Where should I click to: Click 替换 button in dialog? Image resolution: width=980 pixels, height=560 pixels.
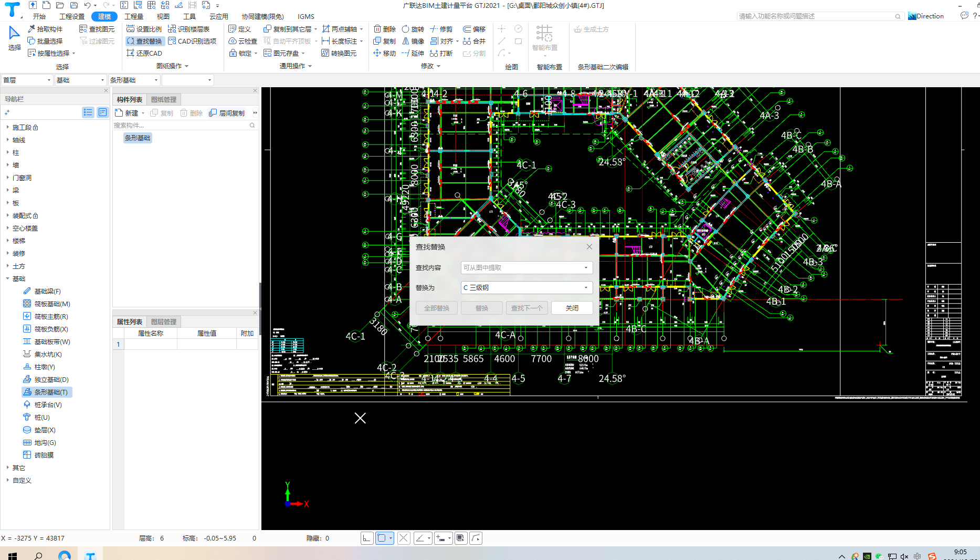click(x=482, y=308)
